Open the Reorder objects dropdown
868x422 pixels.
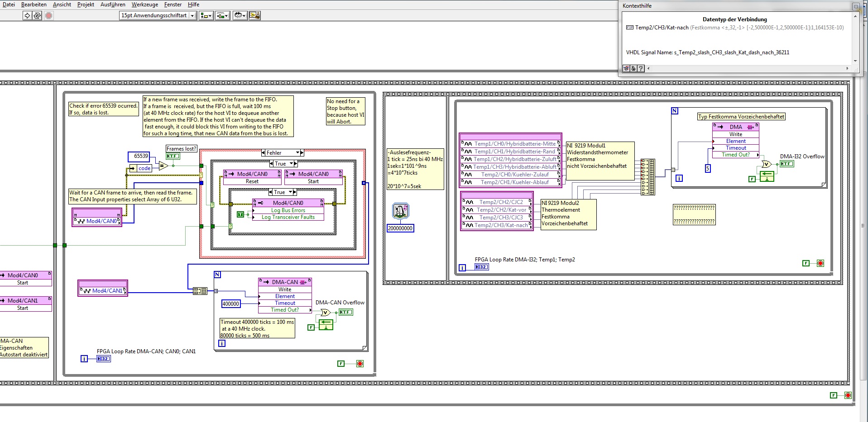pyautogui.click(x=240, y=15)
